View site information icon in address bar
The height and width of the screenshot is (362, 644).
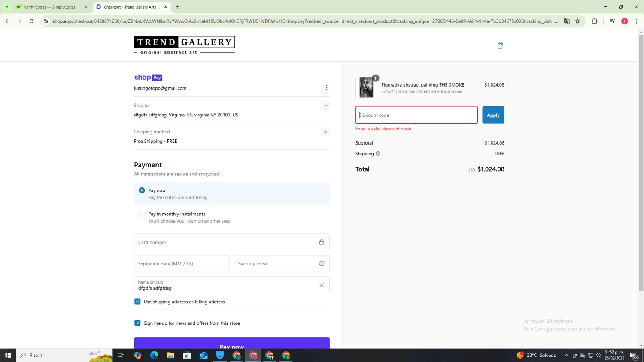pos(46,21)
